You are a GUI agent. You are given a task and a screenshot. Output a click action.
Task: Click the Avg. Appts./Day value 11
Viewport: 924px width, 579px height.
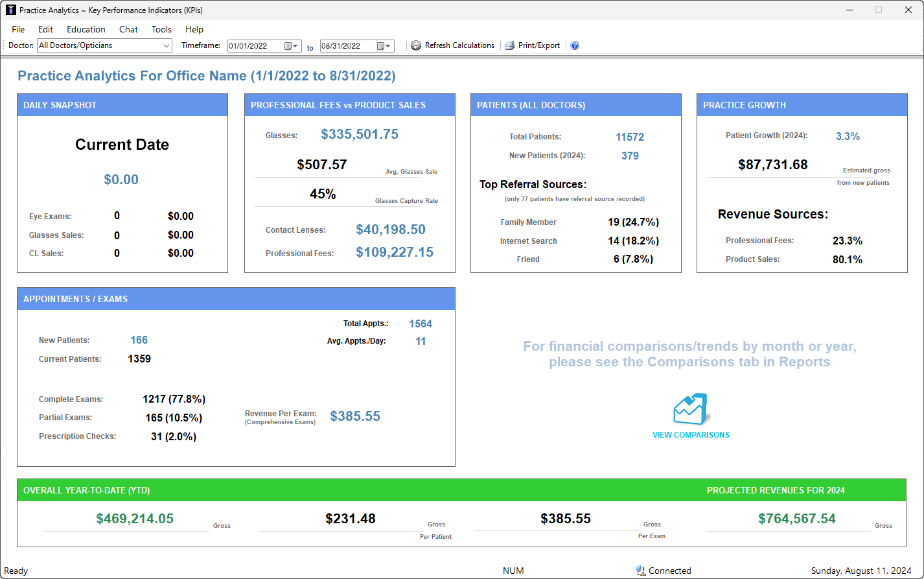click(421, 341)
